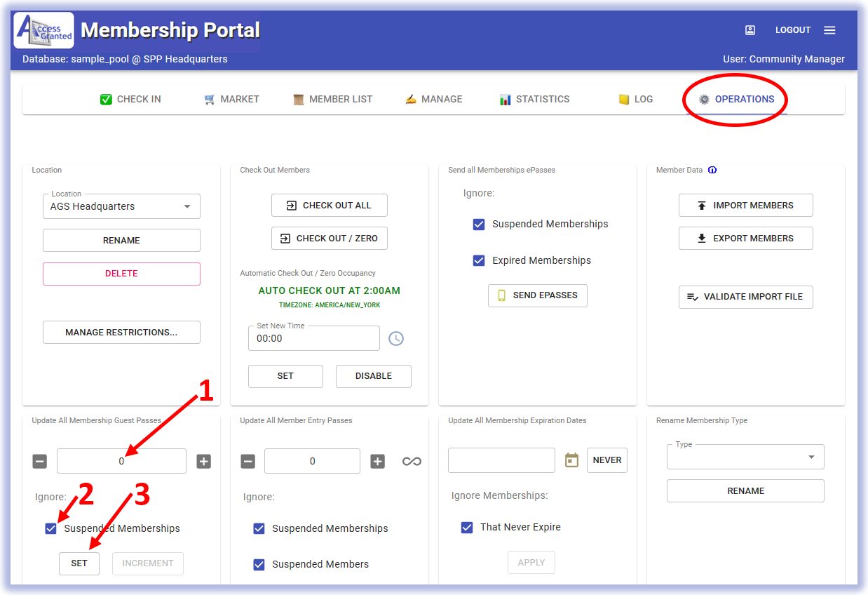Switch to the Statistics tab
This screenshot has width=868, height=595.
[534, 99]
